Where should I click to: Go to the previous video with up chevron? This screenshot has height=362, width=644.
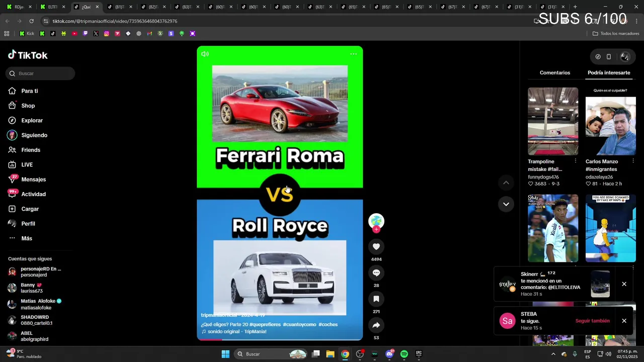(x=506, y=183)
